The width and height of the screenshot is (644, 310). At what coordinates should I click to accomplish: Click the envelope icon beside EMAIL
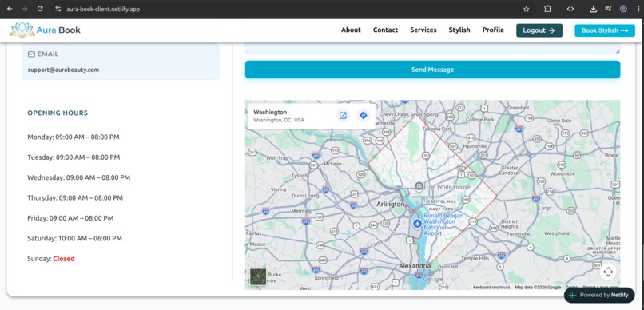(x=31, y=54)
